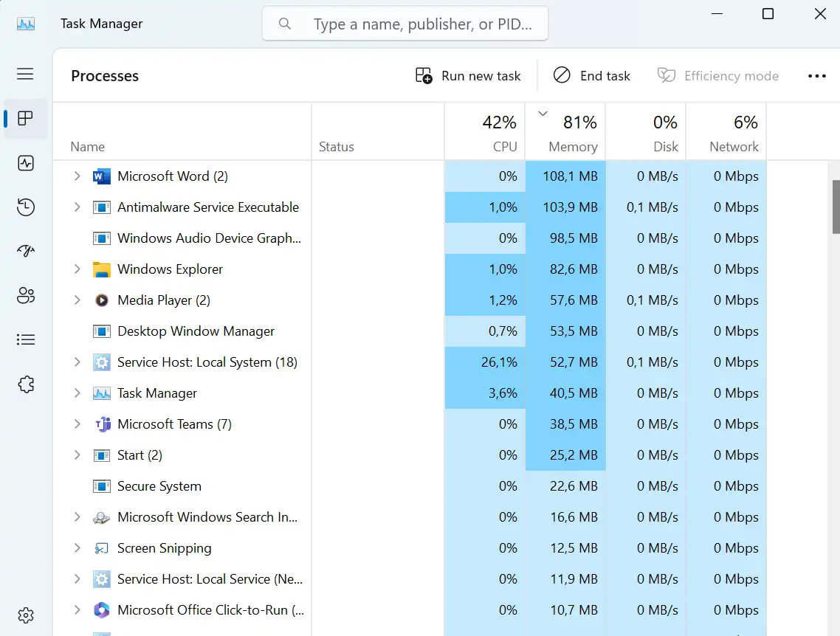This screenshot has width=840, height=636.
Task: Open the Performance sidebar page
Action: 25,163
